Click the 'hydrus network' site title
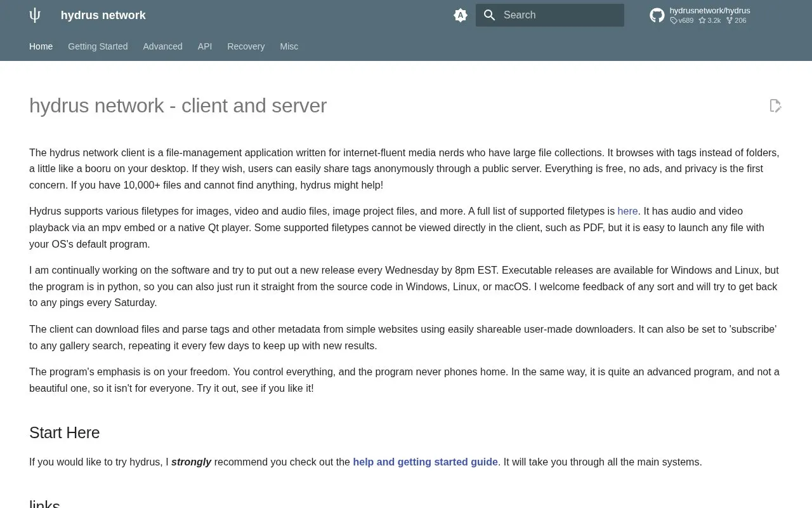 point(103,15)
